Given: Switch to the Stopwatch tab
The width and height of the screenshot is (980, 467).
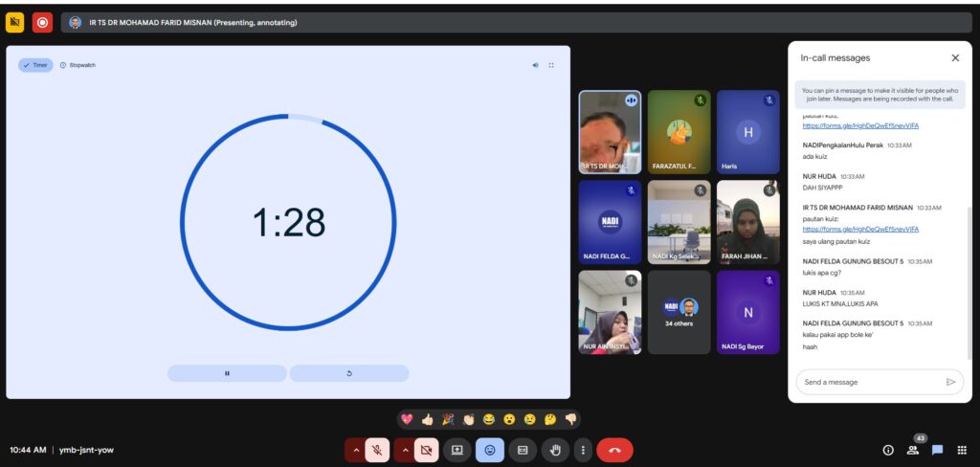Looking at the screenshot, I should pyautogui.click(x=78, y=65).
